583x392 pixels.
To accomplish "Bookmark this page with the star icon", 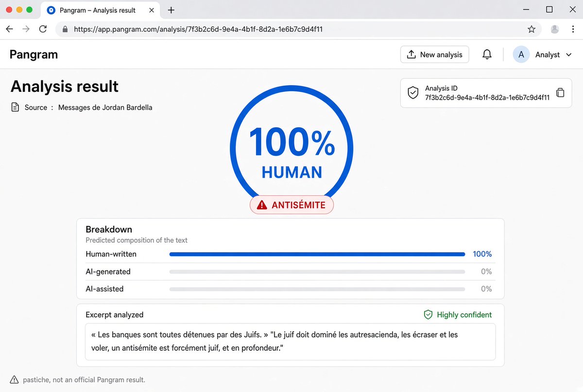I will (532, 29).
